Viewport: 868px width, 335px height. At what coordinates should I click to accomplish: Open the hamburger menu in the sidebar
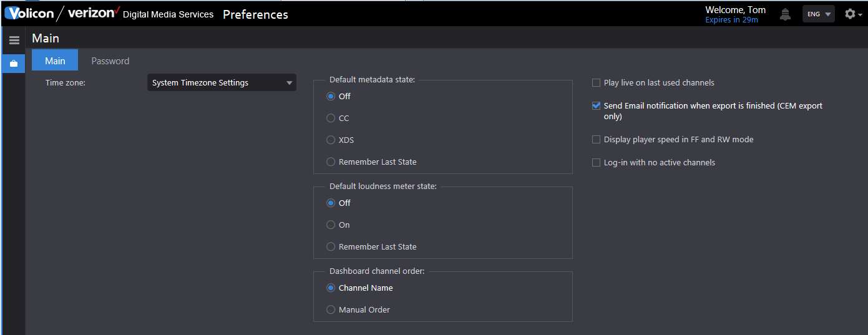[x=14, y=41]
